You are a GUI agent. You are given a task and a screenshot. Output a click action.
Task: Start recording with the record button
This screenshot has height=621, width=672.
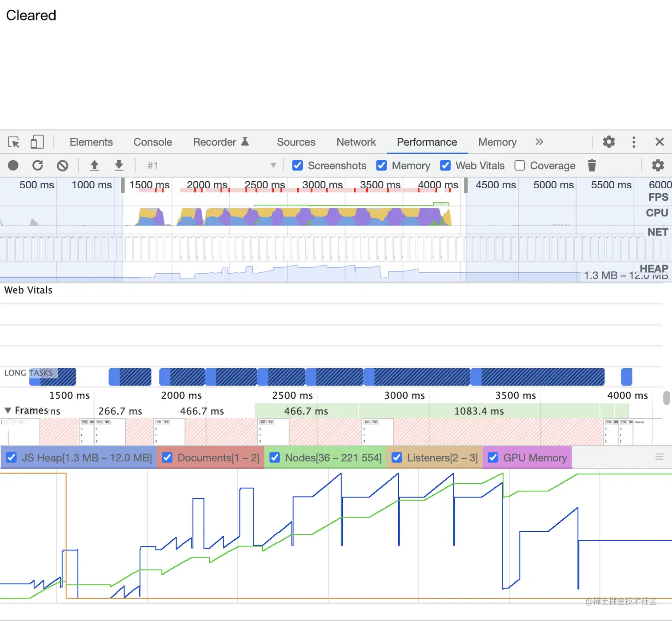(13, 166)
